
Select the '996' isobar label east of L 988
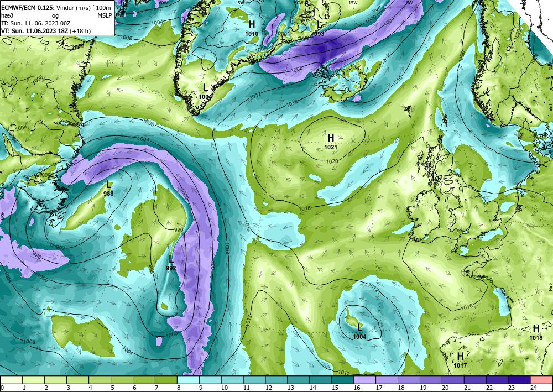click(x=179, y=230)
